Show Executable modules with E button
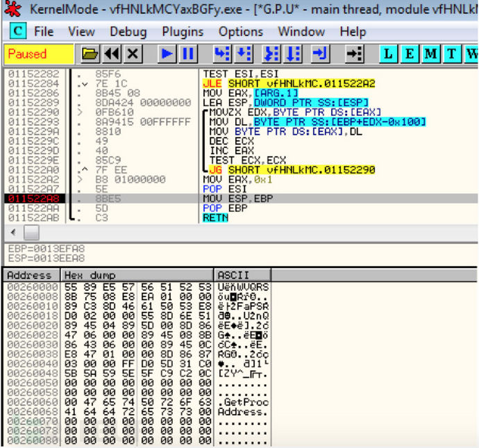The height and width of the screenshot is (448, 479). 410,54
